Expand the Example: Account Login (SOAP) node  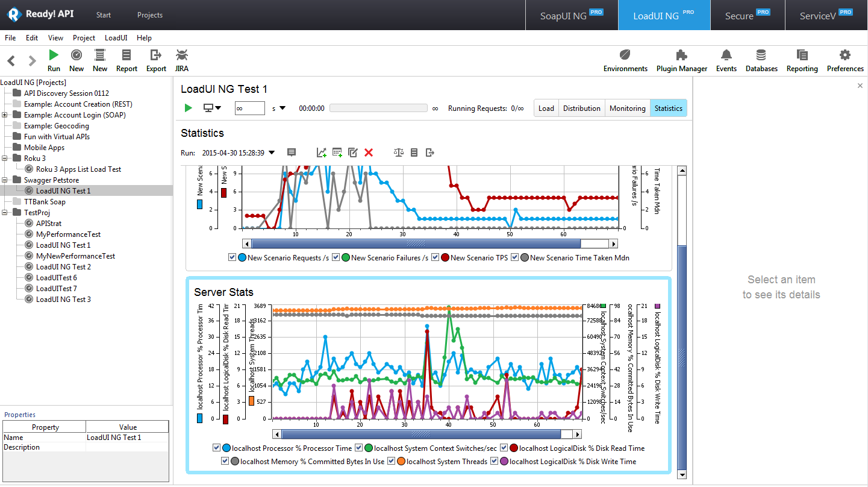tap(5, 115)
